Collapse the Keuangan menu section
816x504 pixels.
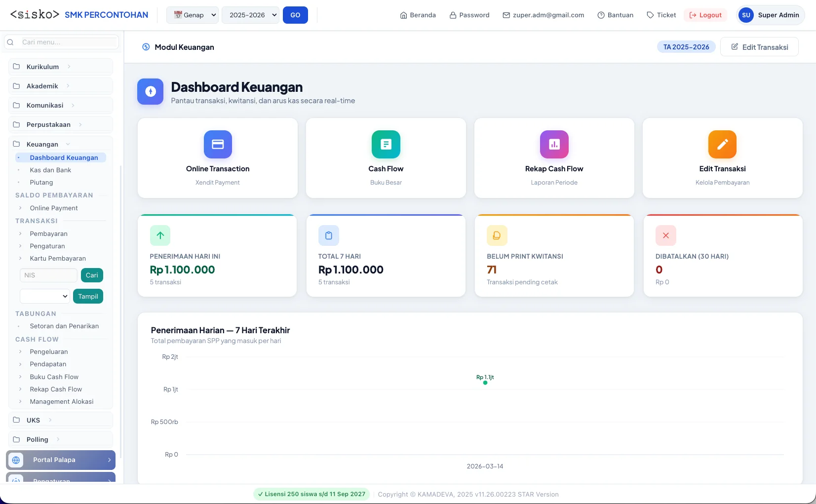(68, 144)
